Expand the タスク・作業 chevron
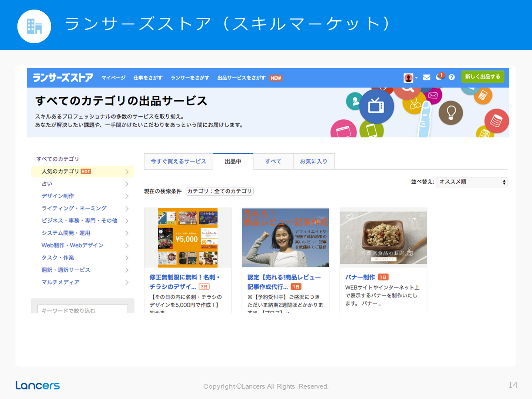The height and width of the screenshot is (399, 532). [x=127, y=258]
